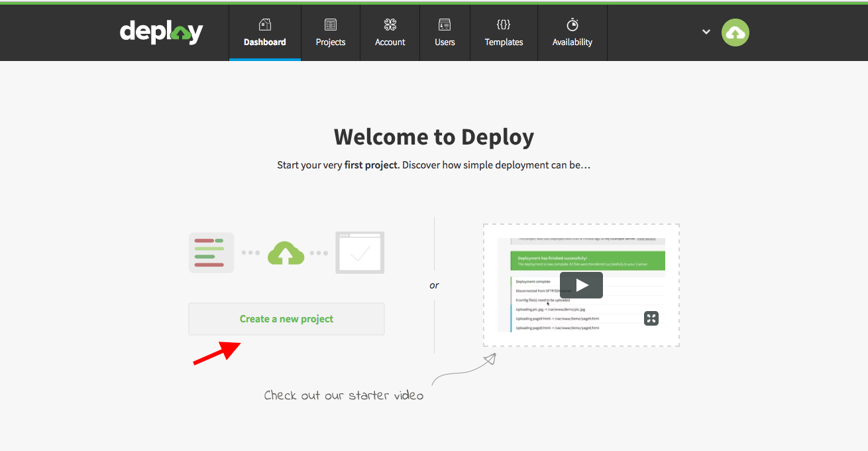Image resolution: width=868 pixels, height=451 pixels.
Task: Click Create a new project button
Action: 286,319
